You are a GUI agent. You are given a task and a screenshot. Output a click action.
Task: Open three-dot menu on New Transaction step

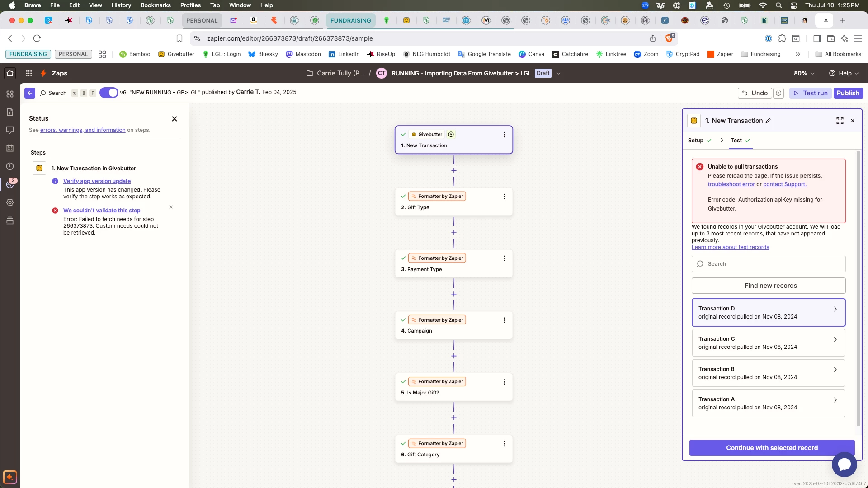click(x=505, y=135)
